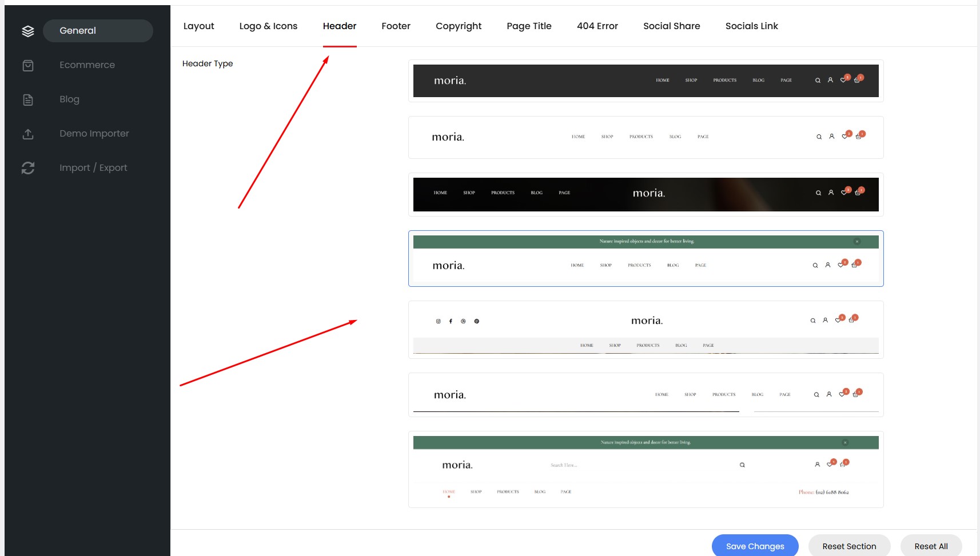Open the 404 Error tab
The image size is (980, 556).
597,26
